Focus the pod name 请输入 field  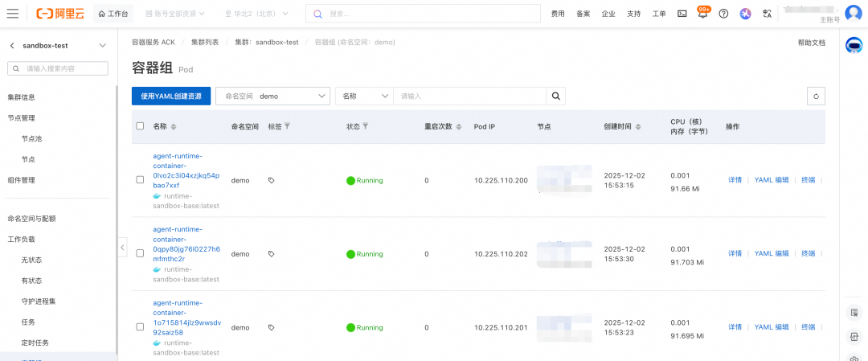[469, 96]
